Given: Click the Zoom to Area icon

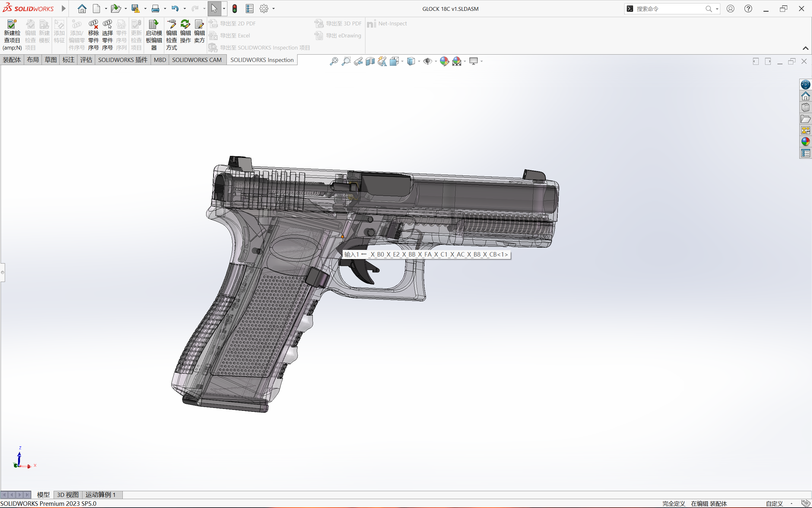Looking at the screenshot, I should [x=346, y=61].
